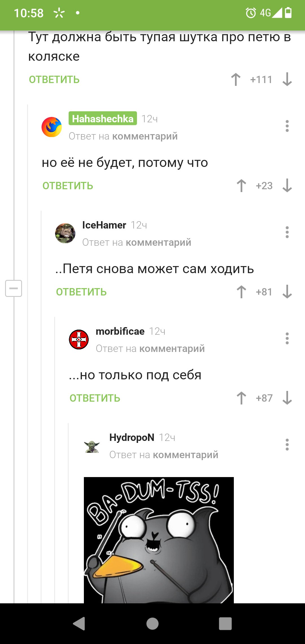The height and width of the screenshot is (644, 305).
Task: Downvote morbificae's comment rated +87
Action: click(x=287, y=398)
